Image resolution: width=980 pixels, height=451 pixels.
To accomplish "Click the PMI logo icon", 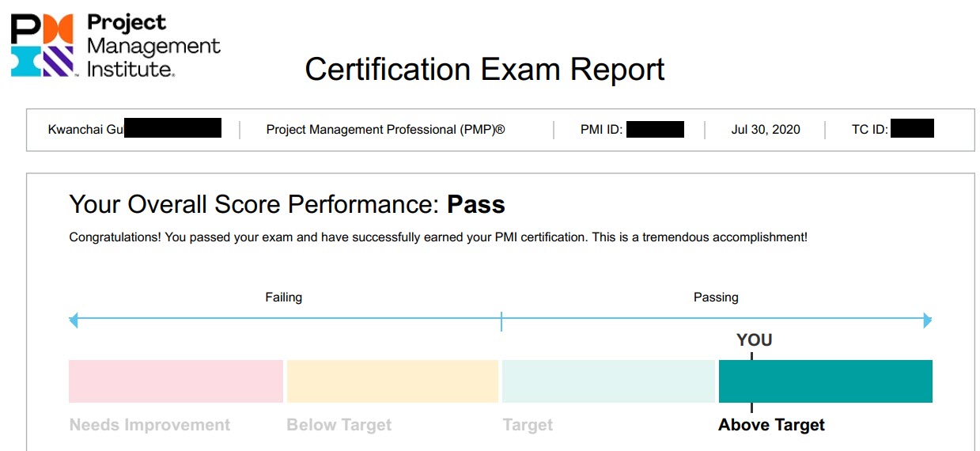I will pyautogui.click(x=42, y=45).
